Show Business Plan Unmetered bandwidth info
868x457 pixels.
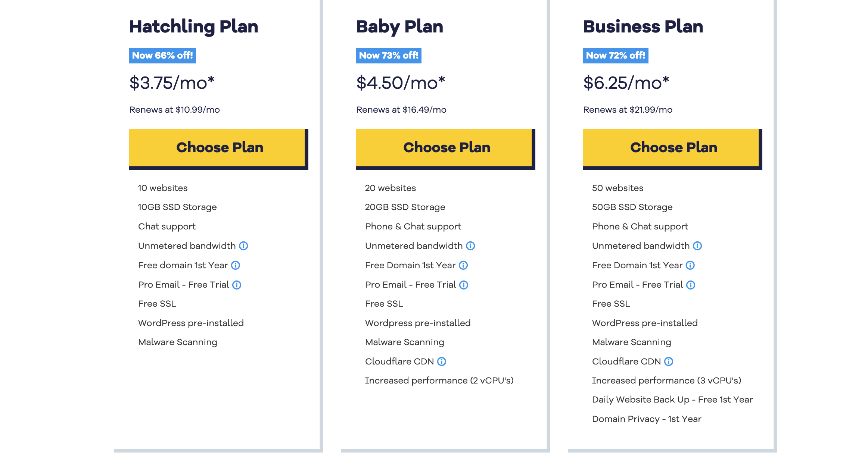697,246
